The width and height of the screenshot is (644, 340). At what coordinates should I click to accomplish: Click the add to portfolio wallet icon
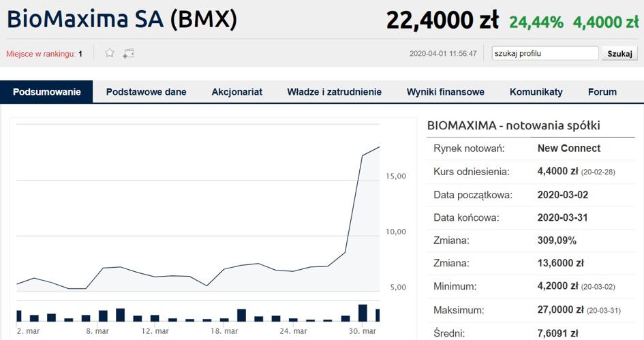(128, 53)
